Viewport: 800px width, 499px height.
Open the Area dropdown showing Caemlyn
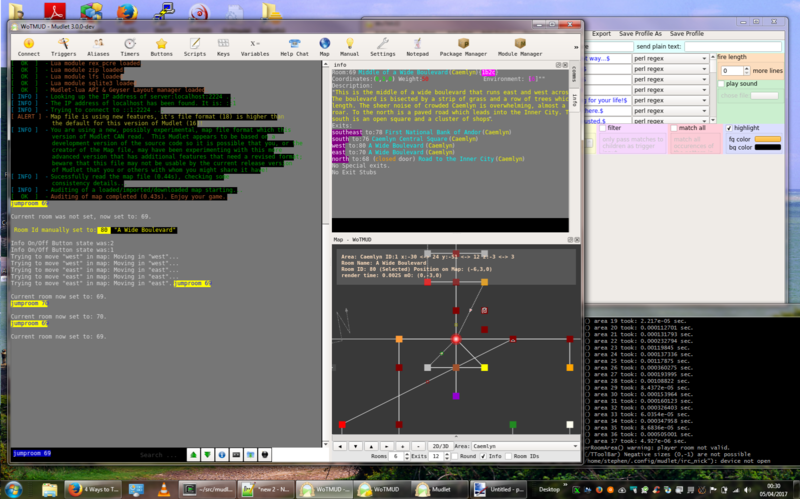tap(526, 446)
